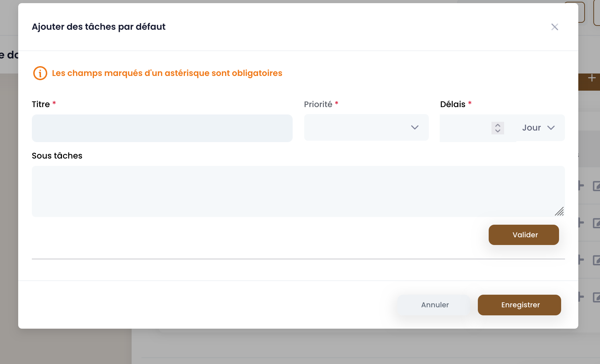Click into the Délais number field

466,128
